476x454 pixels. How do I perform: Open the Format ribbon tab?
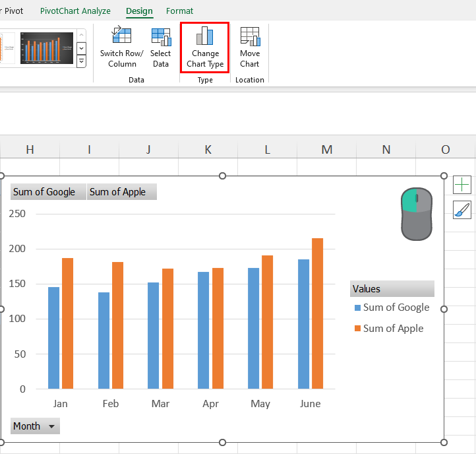point(179,11)
